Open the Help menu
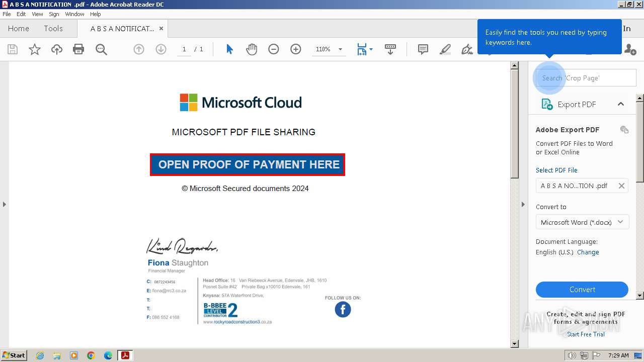Screen dimensions: 644x362 click(x=96, y=14)
